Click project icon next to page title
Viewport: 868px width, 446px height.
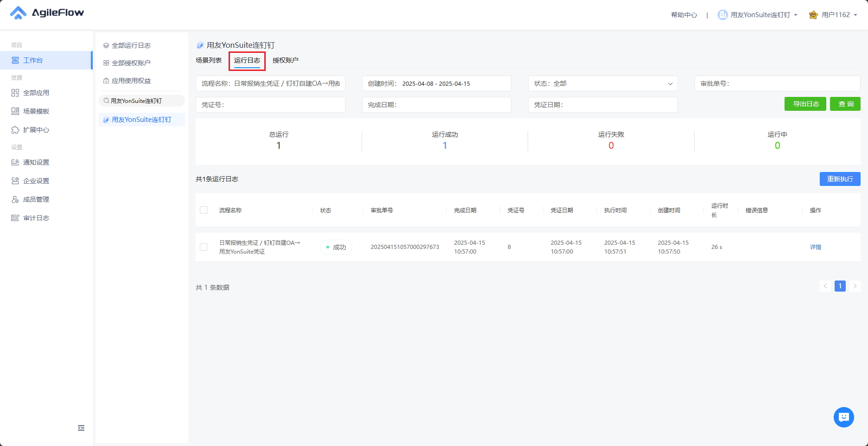(x=200, y=45)
